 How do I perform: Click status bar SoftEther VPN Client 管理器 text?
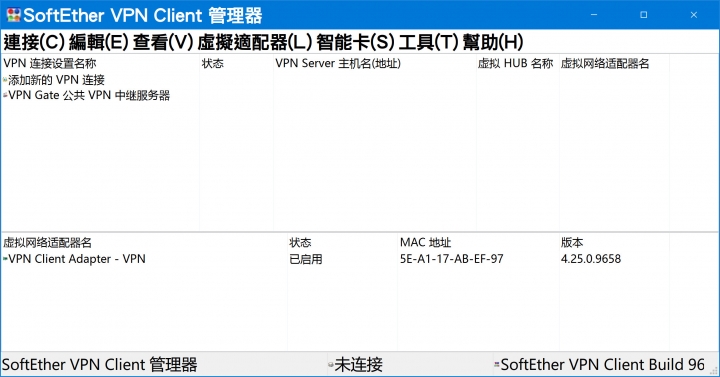[x=100, y=365]
